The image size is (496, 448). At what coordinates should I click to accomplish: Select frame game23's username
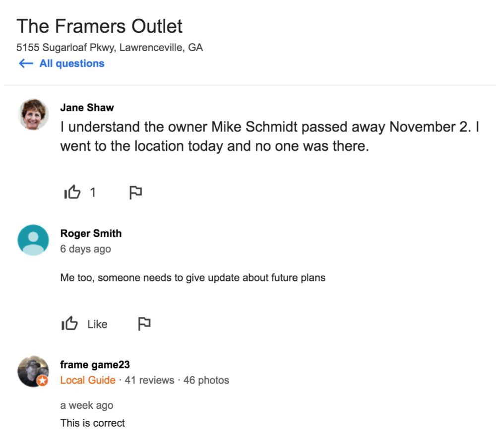94,364
